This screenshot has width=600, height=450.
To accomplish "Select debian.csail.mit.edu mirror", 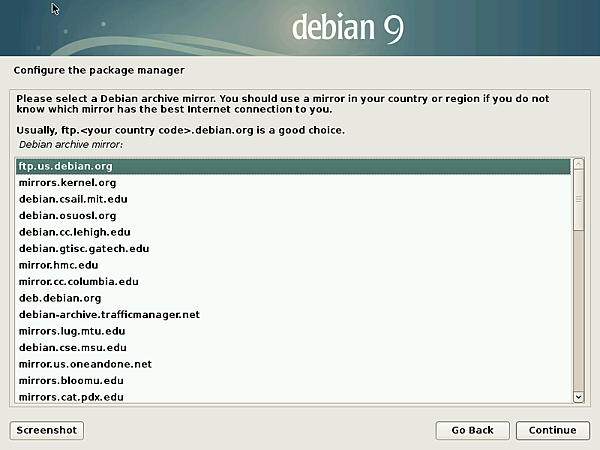I will coord(293,199).
